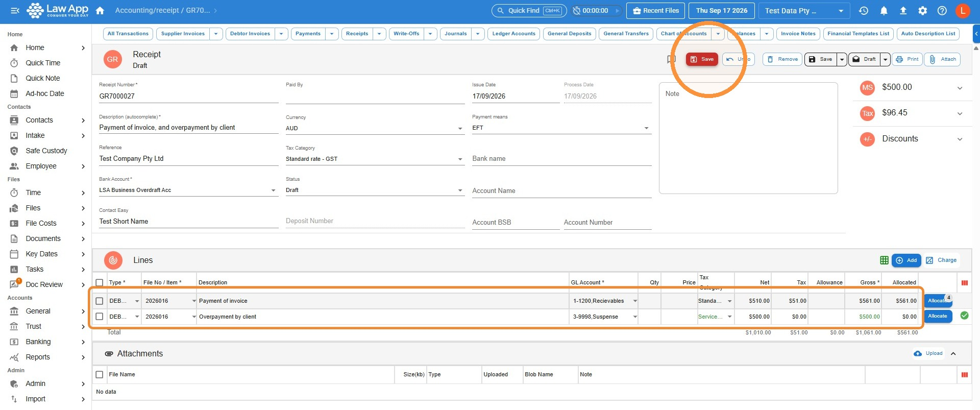This screenshot has height=410, width=980.
Task: Open Safe Custody in the sidebar
Action: click(x=46, y=151)
